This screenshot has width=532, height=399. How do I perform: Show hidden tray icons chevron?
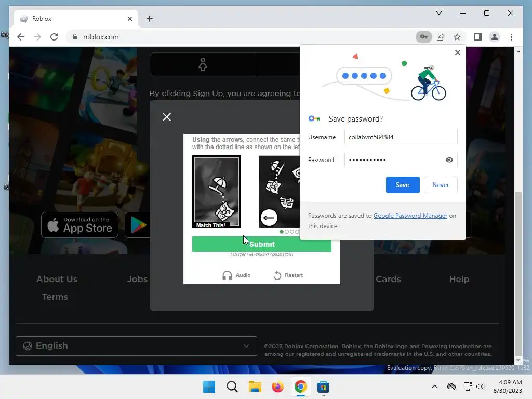tap(435, 387)
